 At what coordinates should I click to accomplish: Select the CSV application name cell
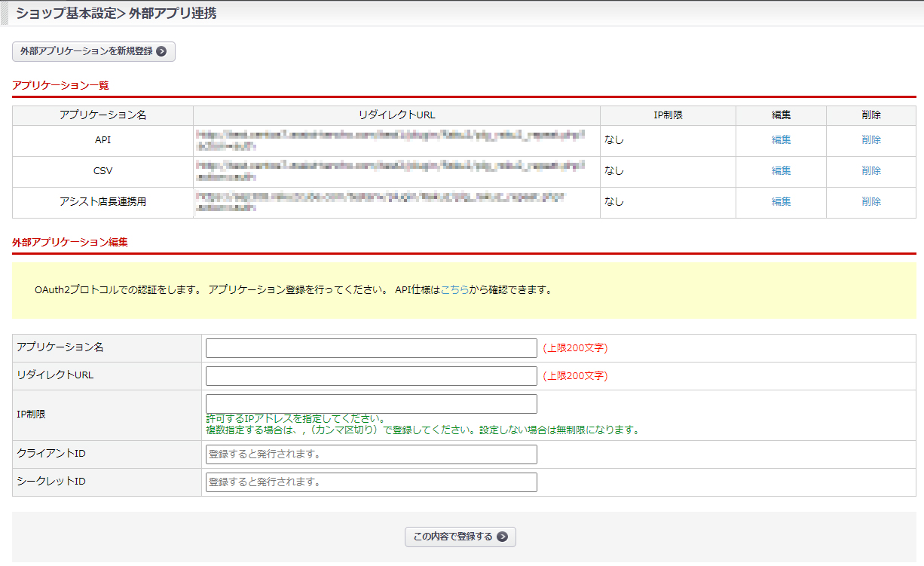pos(102,171)
